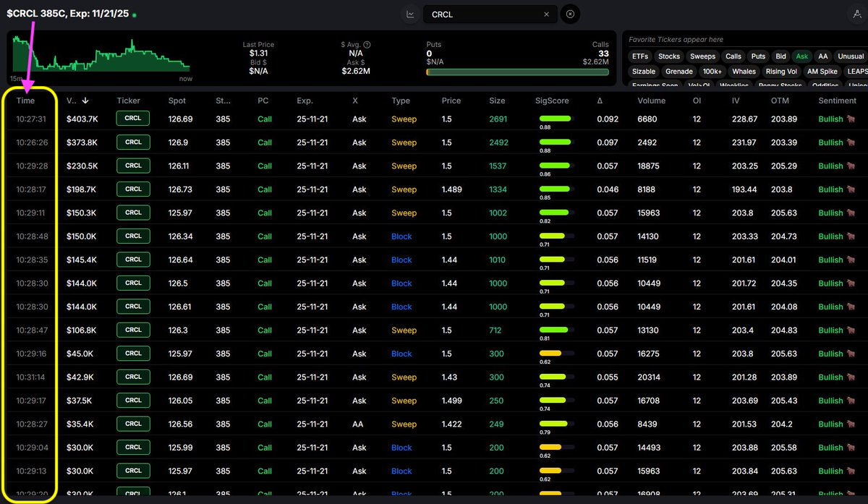This screenshot has width=868, height=504.
Task: Click the IV value 228.67
Action: pyautogui.click(x=744, y=119)
